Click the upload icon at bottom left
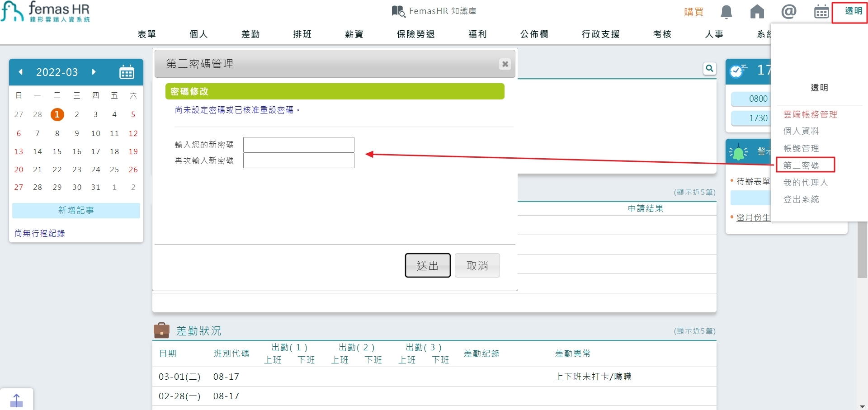868x410 pixels. pyautogui.click(x=17, y=400)
